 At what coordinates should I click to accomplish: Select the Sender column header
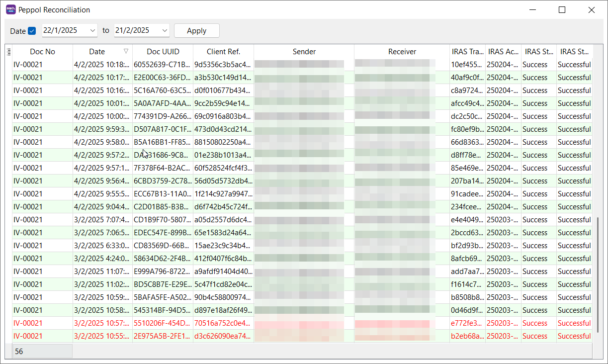[304, 52]
